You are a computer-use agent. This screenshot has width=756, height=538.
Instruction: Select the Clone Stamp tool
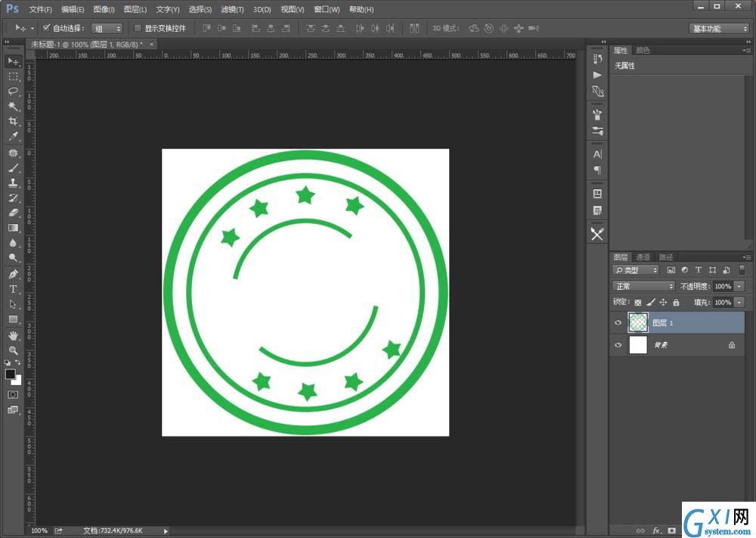click(13, 183)
